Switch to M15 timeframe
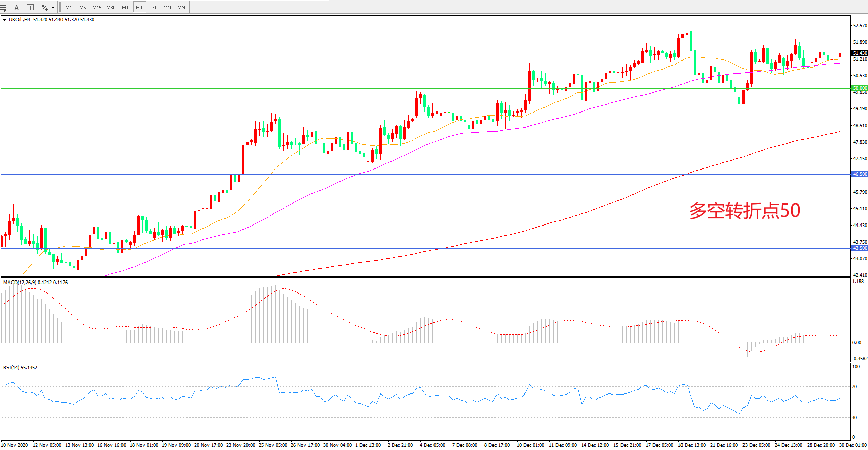The image size is (868, 450). point(97,7)
